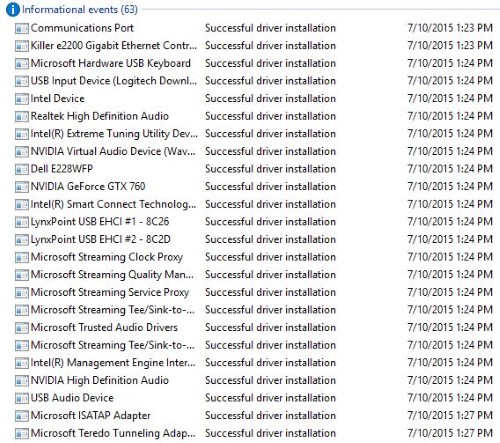
Task: Click the icon next to Killer e2200 Gigabit Ethernet
Action: (x=22, y=46)
